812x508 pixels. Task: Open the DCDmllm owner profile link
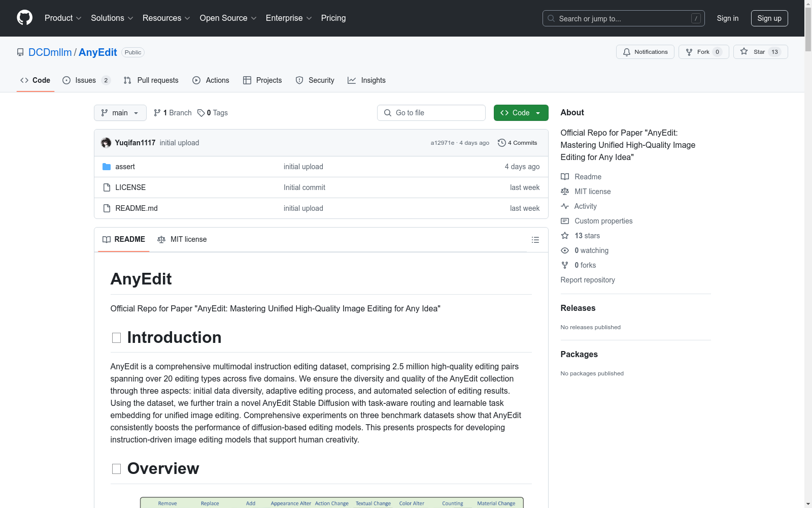pos(50,52)
